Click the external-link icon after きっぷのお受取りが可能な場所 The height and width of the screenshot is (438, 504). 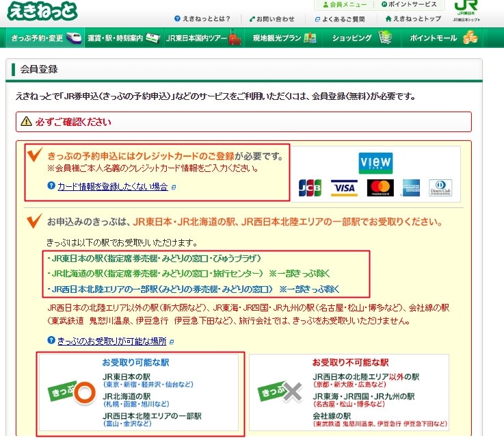[172, 342]
